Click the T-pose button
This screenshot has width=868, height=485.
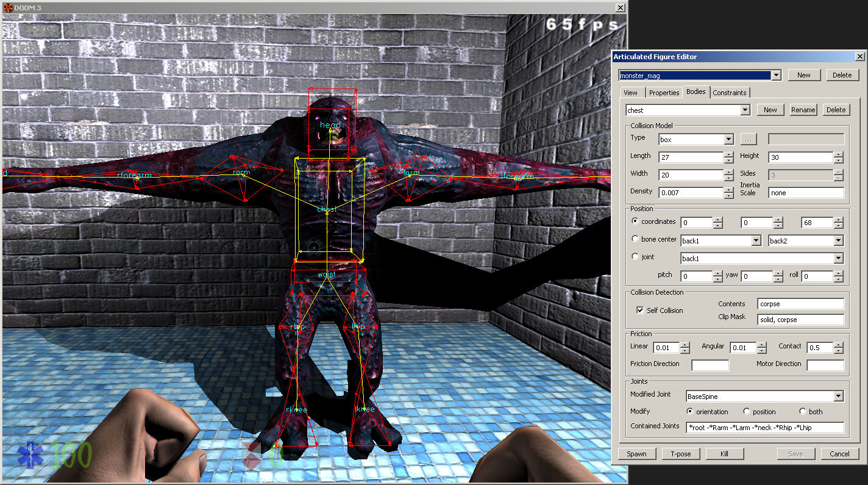(680, 454)
